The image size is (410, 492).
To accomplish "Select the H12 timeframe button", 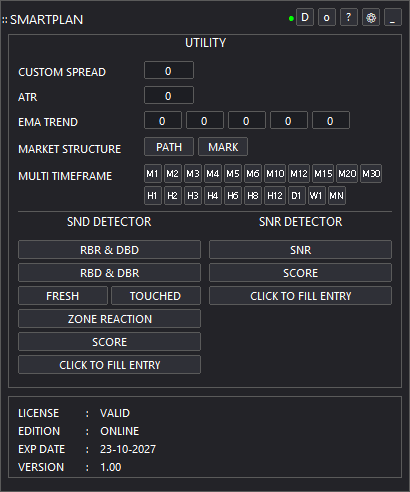I will [x=275, y=196].
